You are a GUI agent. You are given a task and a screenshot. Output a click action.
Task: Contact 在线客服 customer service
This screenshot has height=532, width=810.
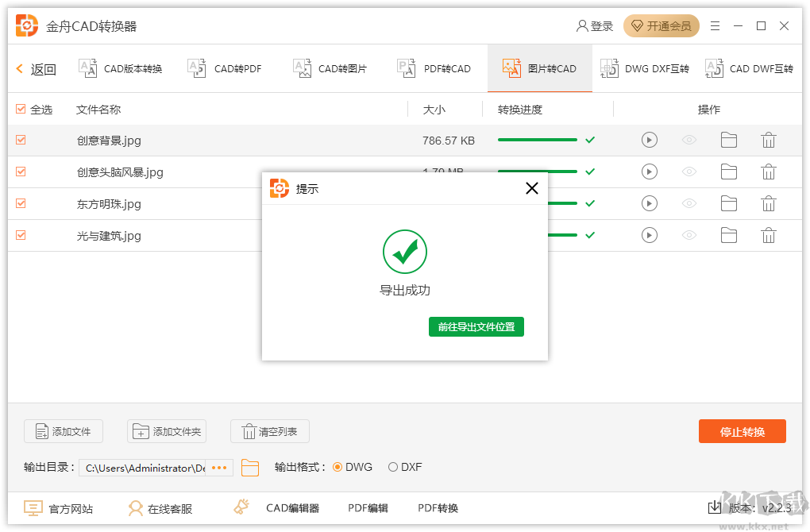pos(160,507)
